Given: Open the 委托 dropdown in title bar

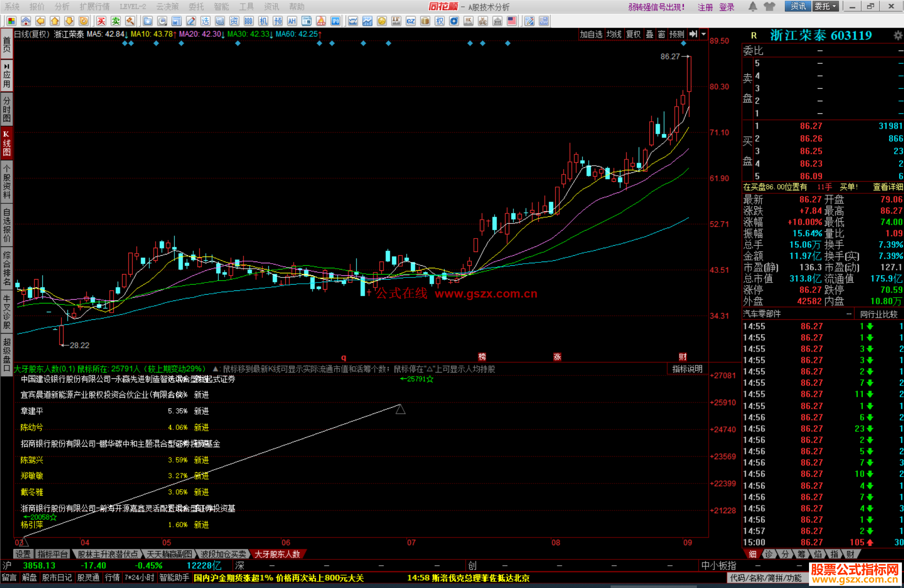Looking at the screenshot, I should click(x=825, y=6).
